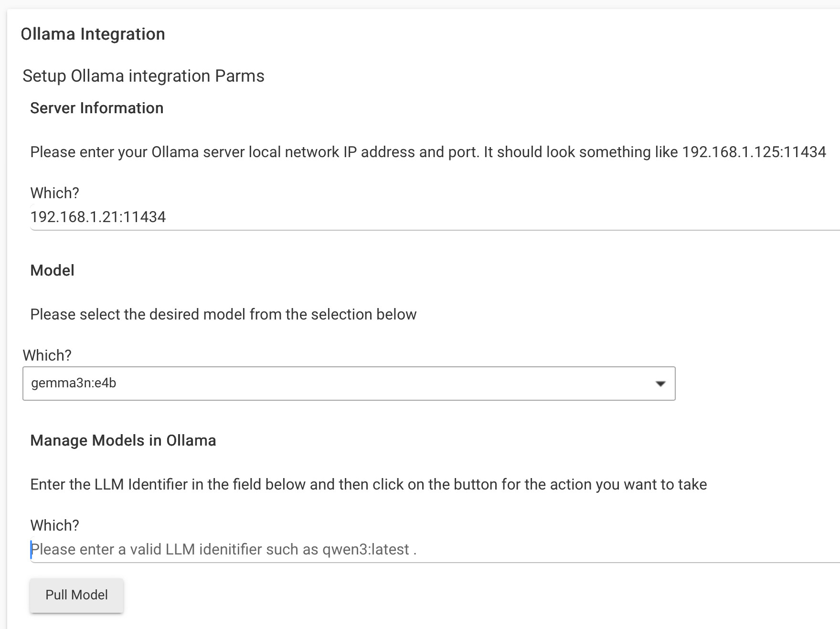The image size is (840, 629).
Task: Open the gemma3n:e4b model selector
Action: click(349, 384)
